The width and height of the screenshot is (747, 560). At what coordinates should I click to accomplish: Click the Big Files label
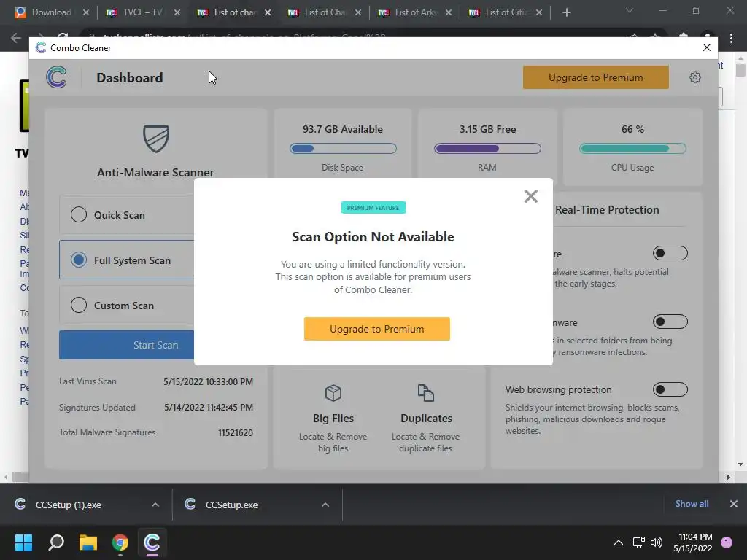point(333,418)
